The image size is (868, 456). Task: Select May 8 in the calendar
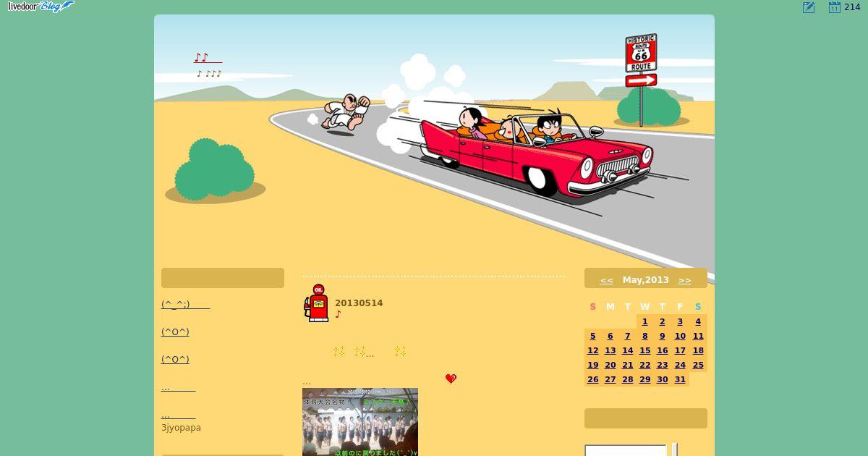[645, 336]
